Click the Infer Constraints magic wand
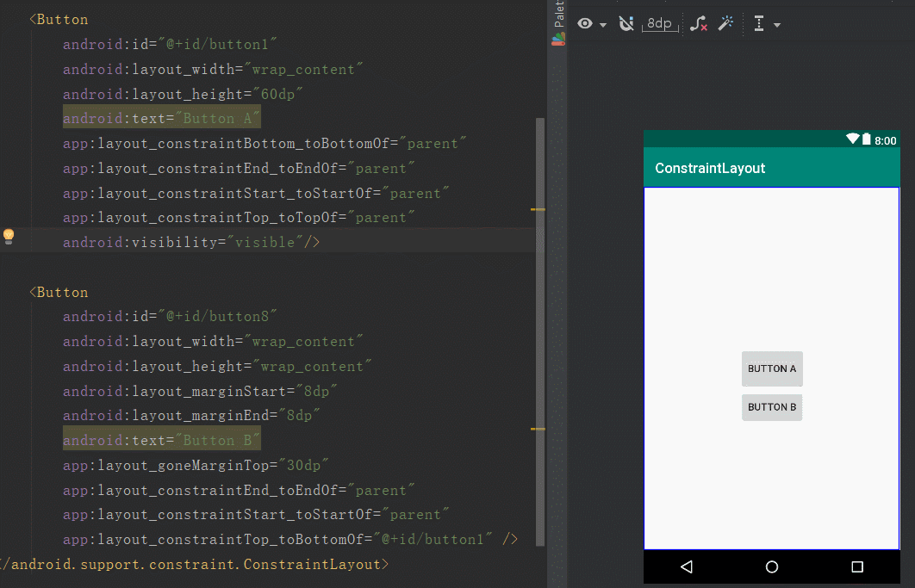Viewport: 915px width, 588px height. (x=725, y=23)
